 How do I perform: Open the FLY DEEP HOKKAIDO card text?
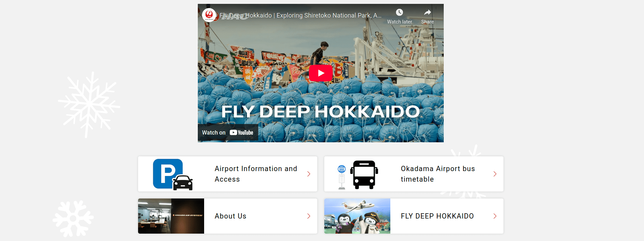pyautogui.click(x=437, y=216)
